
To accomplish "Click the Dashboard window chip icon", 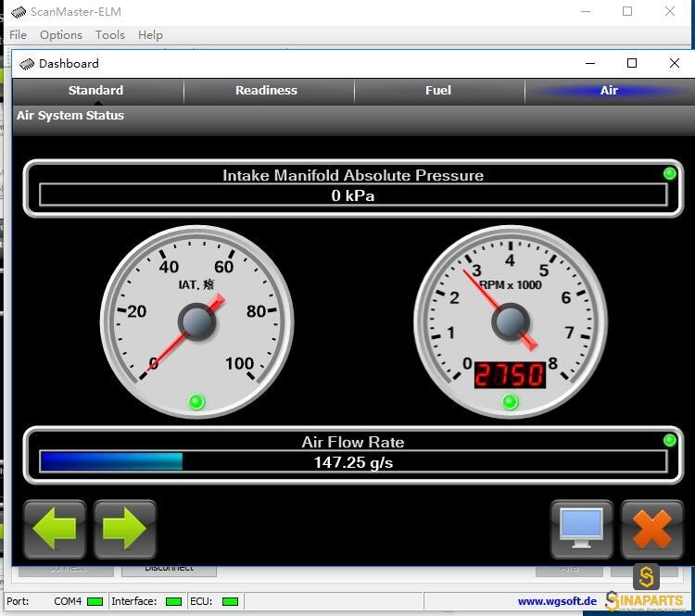I will [27, 64].
